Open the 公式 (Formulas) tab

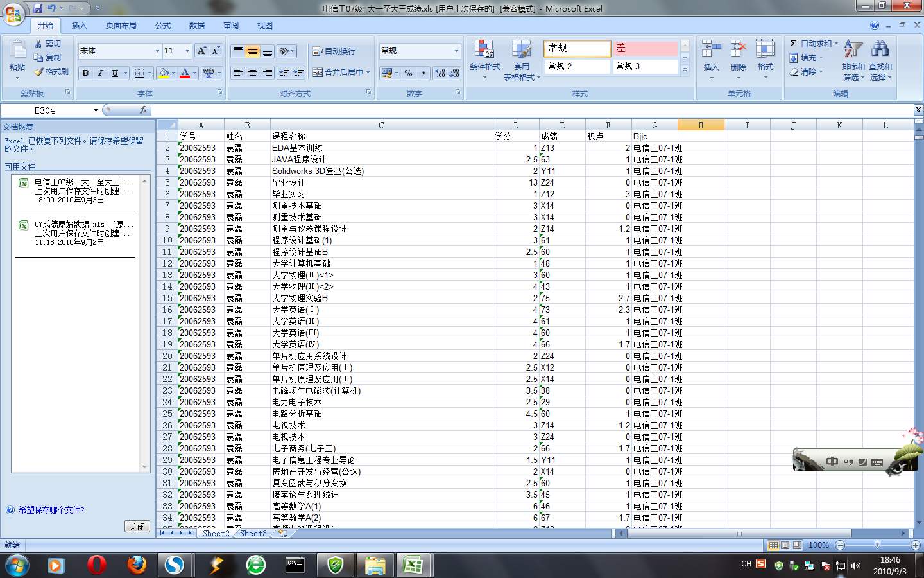tap(163, 25)
